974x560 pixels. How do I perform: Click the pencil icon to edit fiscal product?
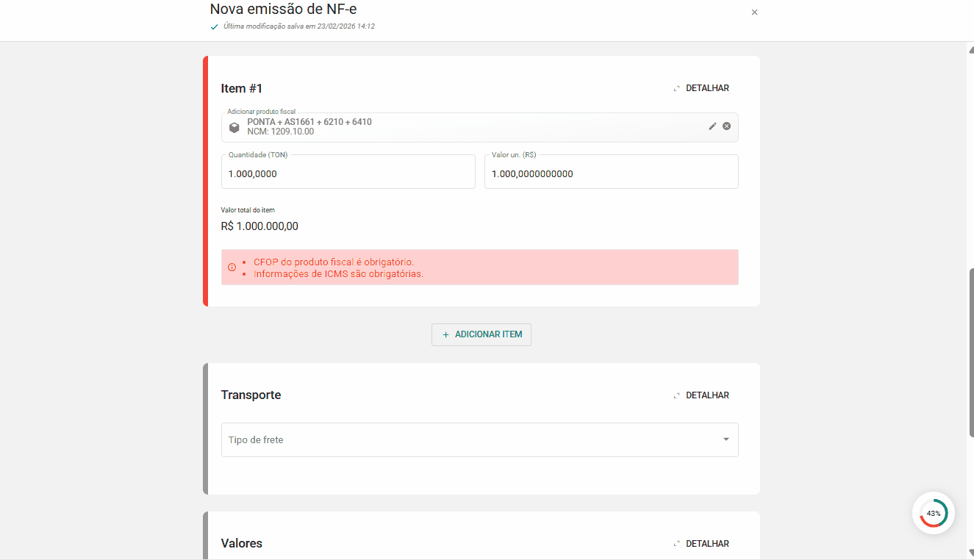pos(712,126)
